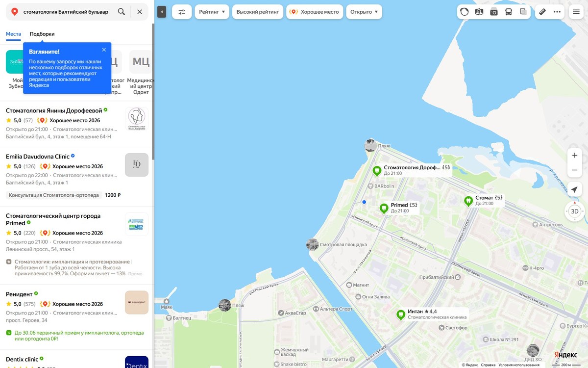Viewport: 588px width, 368px height.
Task: Click the Маяк star marker
Action: (166, 301)
